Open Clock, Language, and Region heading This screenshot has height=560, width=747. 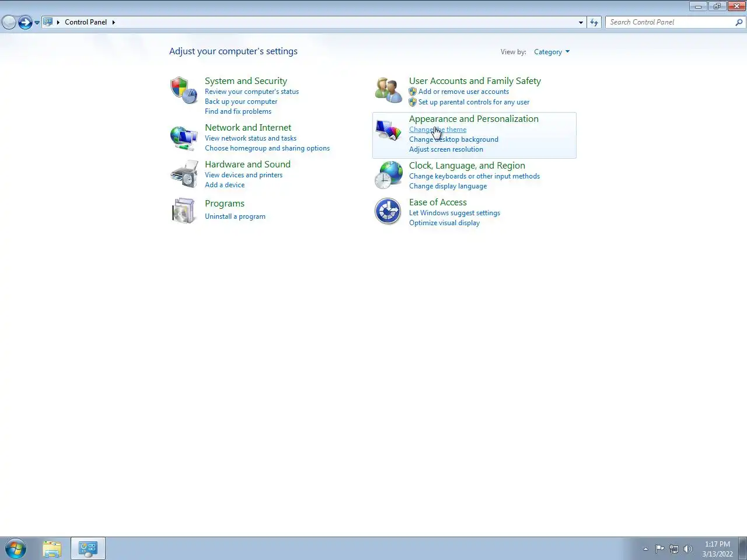pyautogui.click(x=467, y=166)
